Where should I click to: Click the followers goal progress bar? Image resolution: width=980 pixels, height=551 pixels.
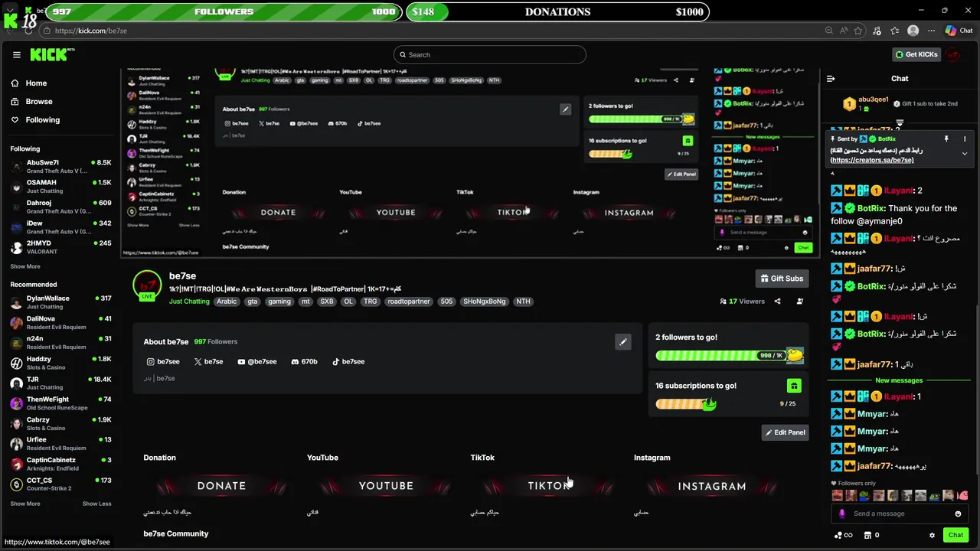(x=728, y=356)
